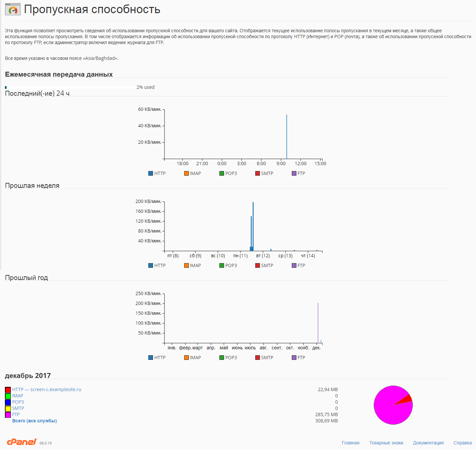
Task: Click the '250 КВ/мин.' axis label
Action: [x=148, y=293]
